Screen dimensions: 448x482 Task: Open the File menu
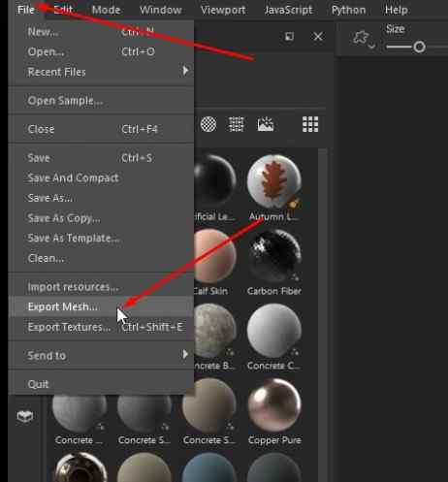[26, 10]
